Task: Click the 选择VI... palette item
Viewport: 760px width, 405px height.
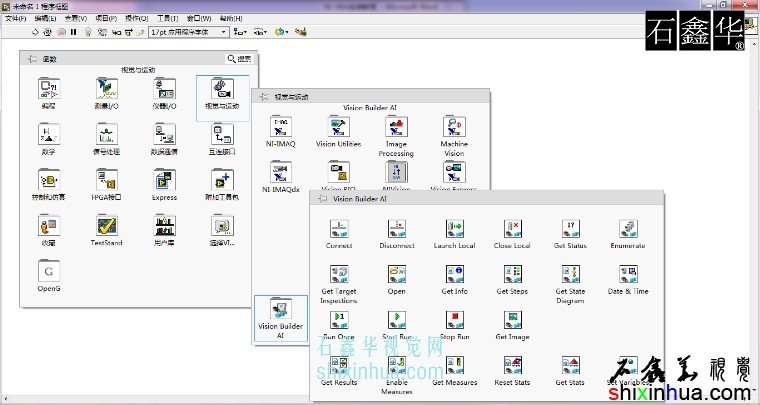Action: coord(222,230)
